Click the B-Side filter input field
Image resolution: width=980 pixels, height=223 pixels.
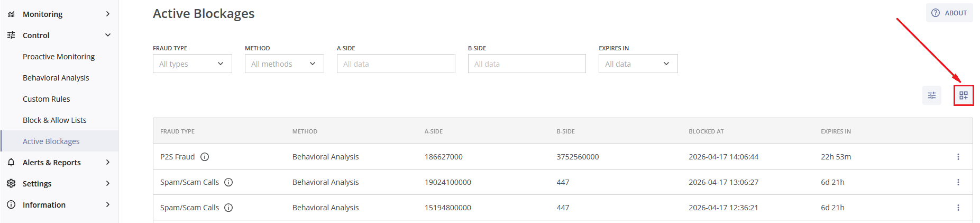(x=527, y=64)
